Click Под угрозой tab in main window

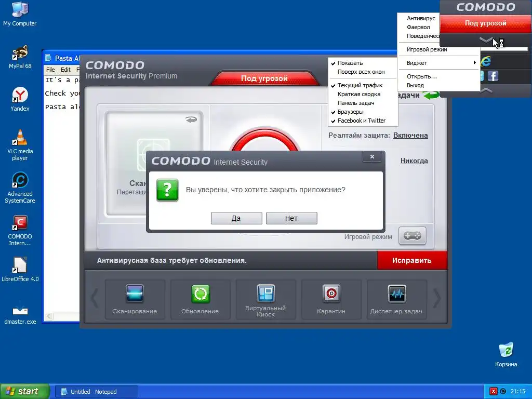pos(264,78)
